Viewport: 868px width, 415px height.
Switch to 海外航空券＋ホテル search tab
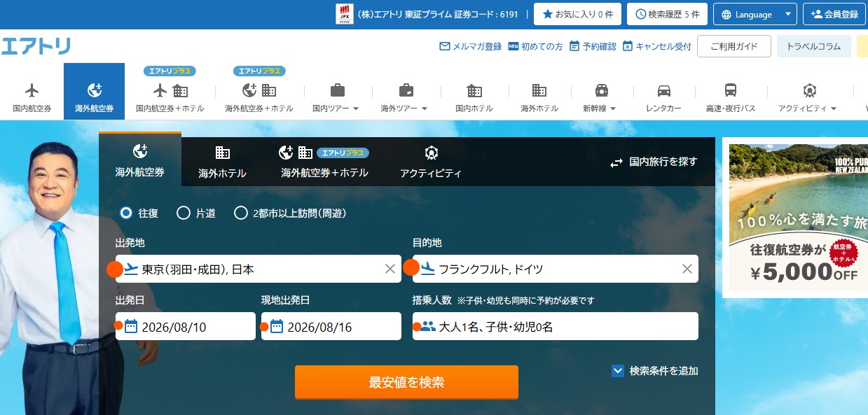(324, 162)
